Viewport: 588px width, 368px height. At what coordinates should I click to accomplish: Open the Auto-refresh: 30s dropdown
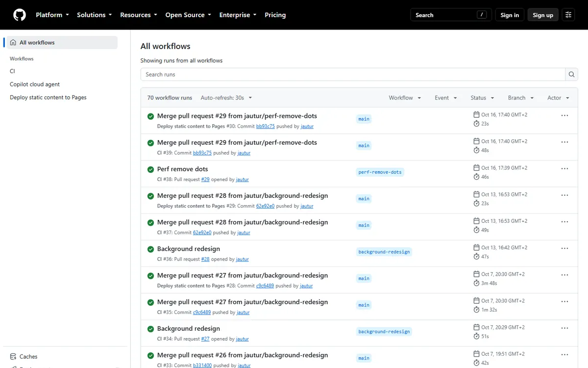click(x=226, y=98)
